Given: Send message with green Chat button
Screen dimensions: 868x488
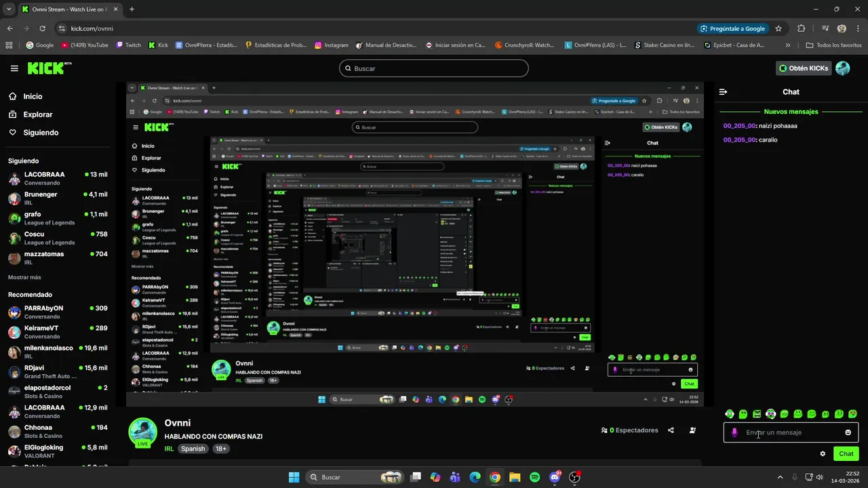Looking at the screenshot, I should (846, 453).
